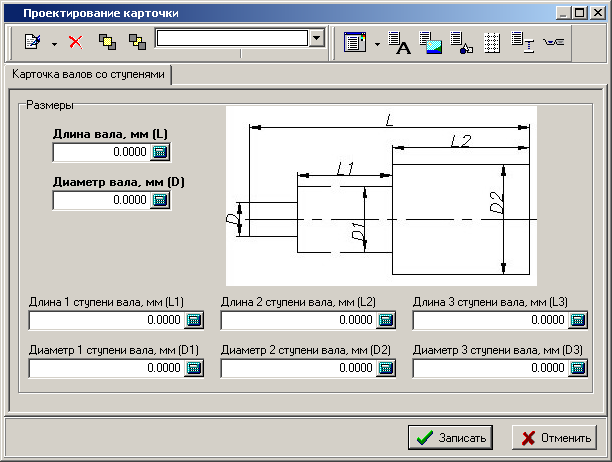Image resolution: width=612 pixels, height=462 pixels.
Task: Click the edit document toolbar icon
Action: [x=32, y=41]
